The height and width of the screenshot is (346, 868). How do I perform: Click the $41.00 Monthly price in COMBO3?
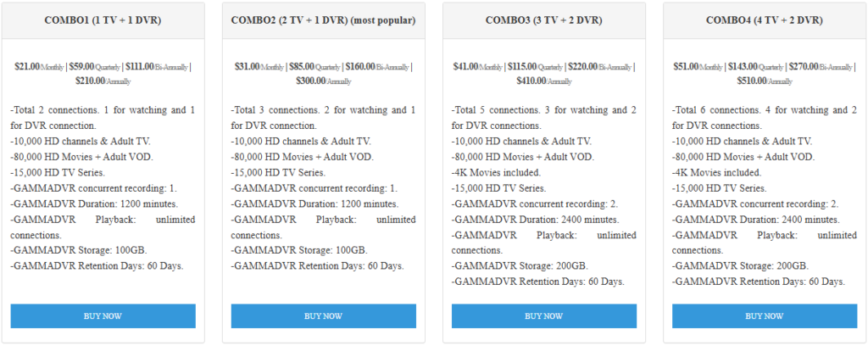point(478,67)
